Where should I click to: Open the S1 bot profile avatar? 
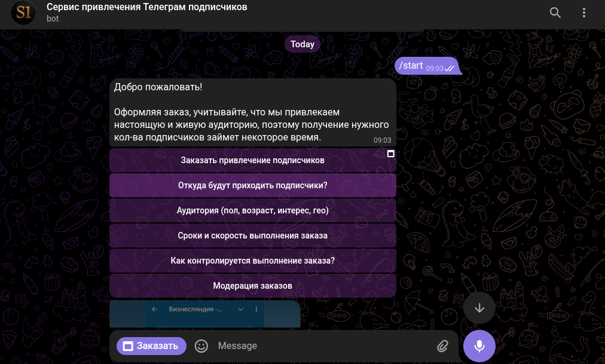23,12
